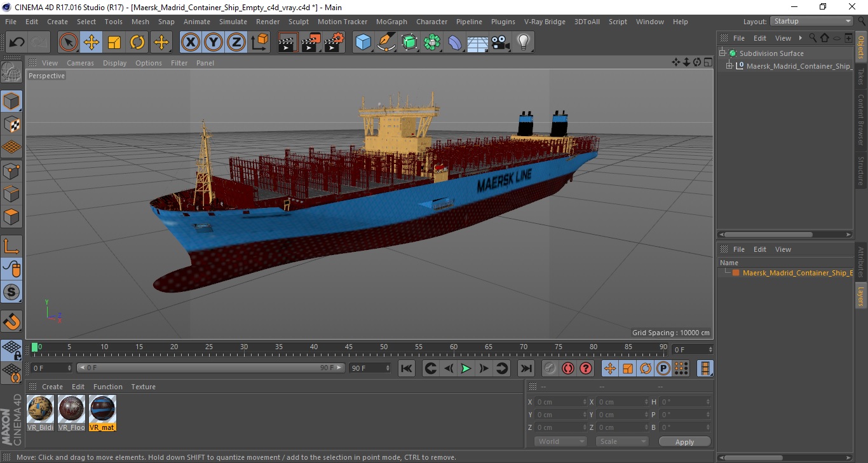The image size is (868, 463).
Task: Toggle X axis lock
Action: 191,43
